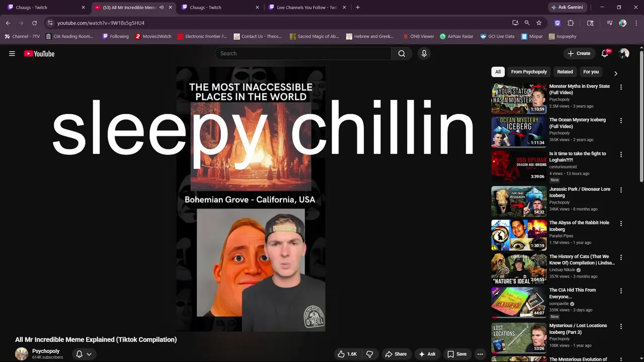Close the active YouTube browser tab

click(170, 8)
